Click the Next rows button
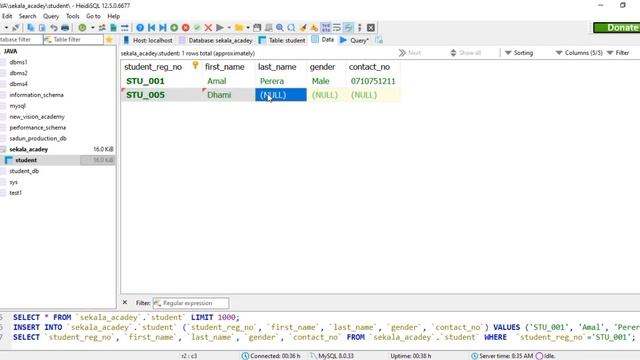Viewport: 640px width, 360px height. pyautogui.click(x=410, y=53)
